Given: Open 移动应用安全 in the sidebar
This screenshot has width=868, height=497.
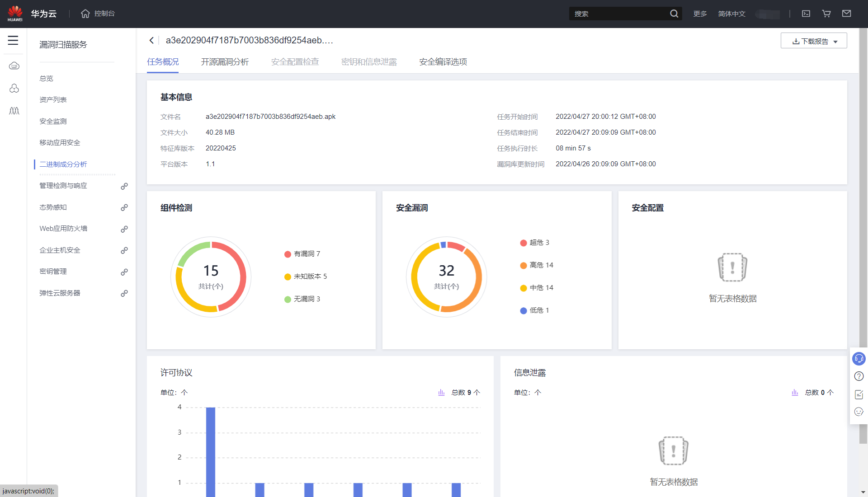Looking at the screenshot, I should [60, 143].
